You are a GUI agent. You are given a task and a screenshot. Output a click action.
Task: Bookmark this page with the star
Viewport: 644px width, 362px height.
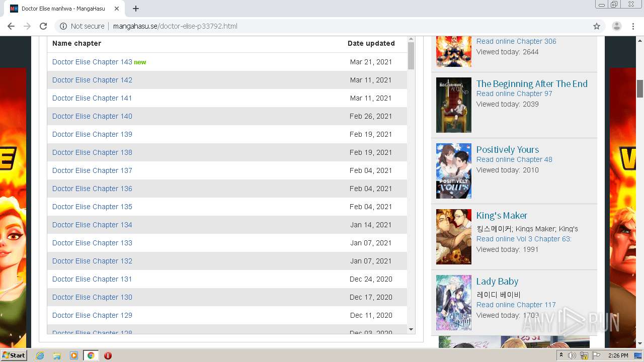(597, 26)
